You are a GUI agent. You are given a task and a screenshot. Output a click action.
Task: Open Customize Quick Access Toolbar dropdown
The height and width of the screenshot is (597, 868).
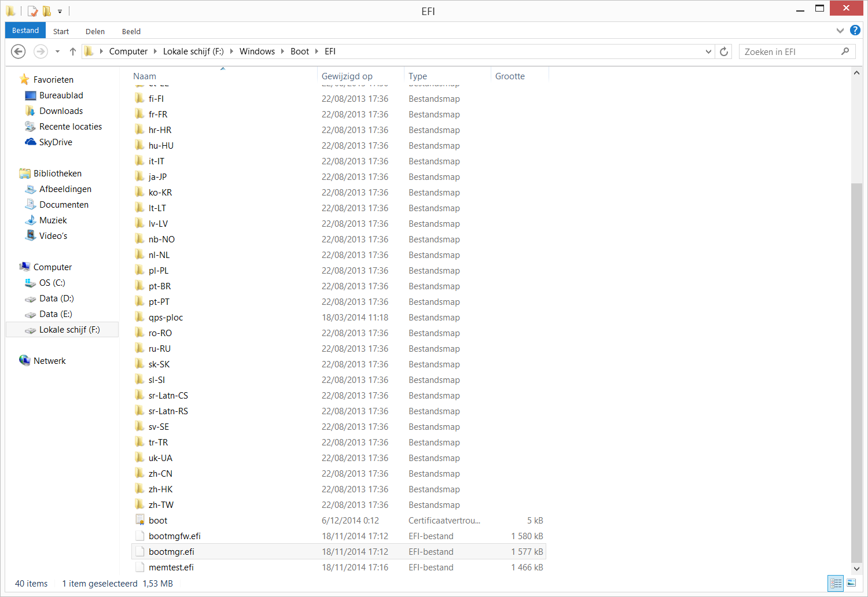(x=60, y=11)
